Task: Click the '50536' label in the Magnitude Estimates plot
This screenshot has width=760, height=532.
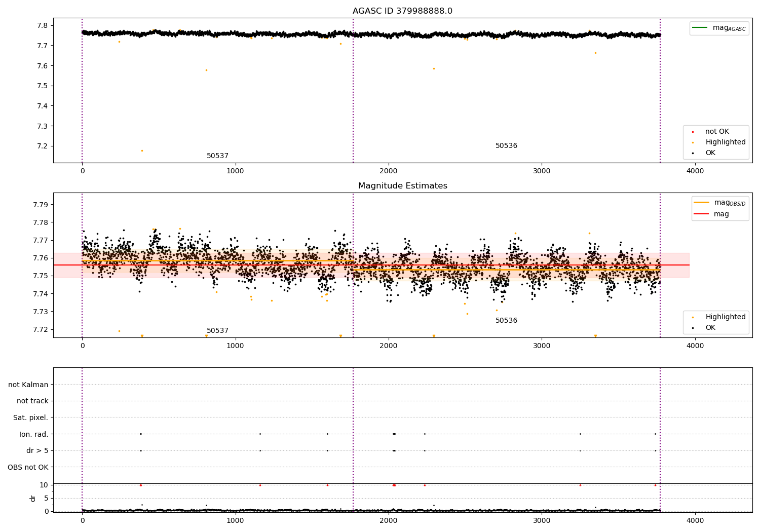Action: (x=506, y=321)
